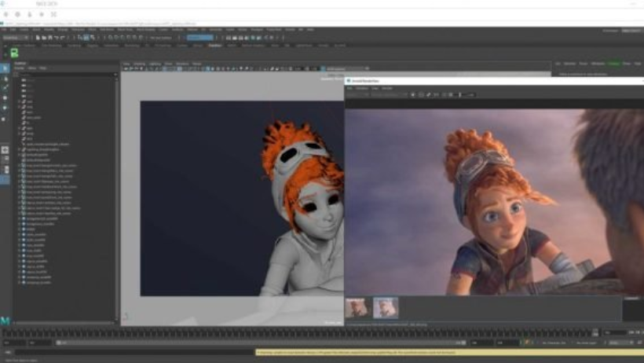
Task: Open the AOV dropdown in Arnold RenderView
Action: tap(357, 95)
